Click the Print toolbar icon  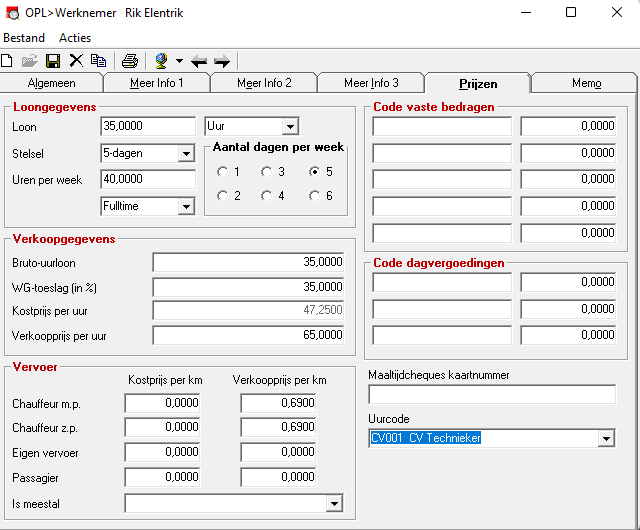click(130, 61)
